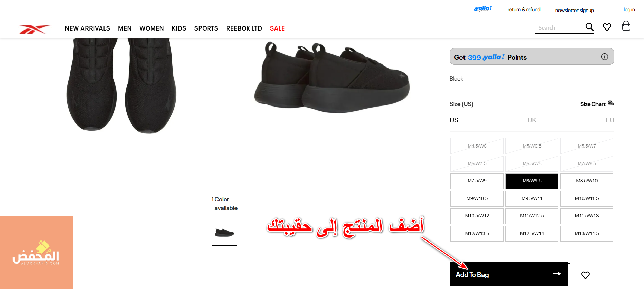
Task: Choose size M12/W13.5
Action: point(477,233)
